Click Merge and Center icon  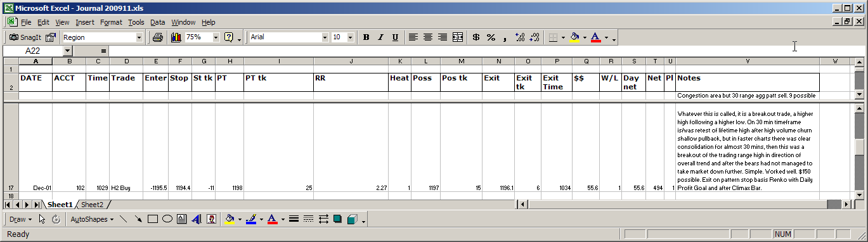click(x=458, y=37)
